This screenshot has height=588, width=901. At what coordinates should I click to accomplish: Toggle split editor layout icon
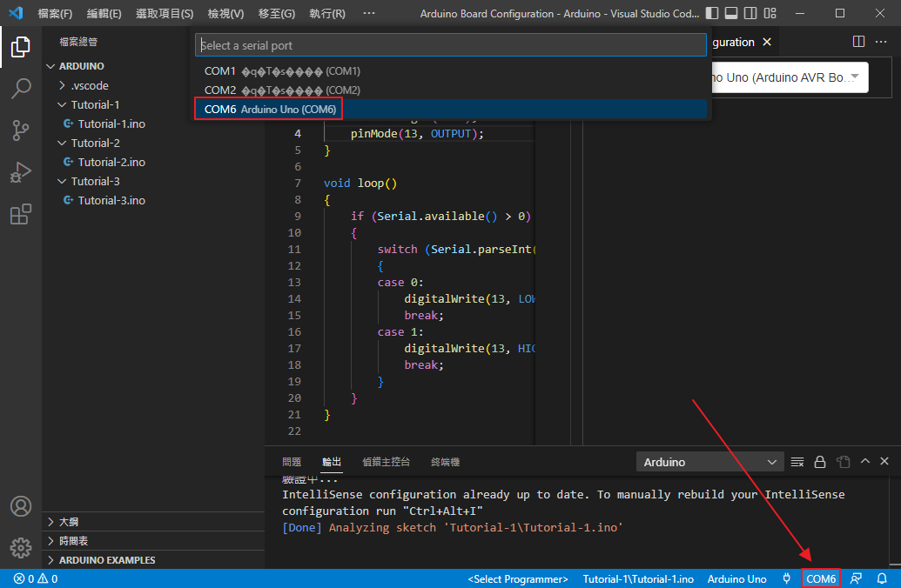point(858,42)
